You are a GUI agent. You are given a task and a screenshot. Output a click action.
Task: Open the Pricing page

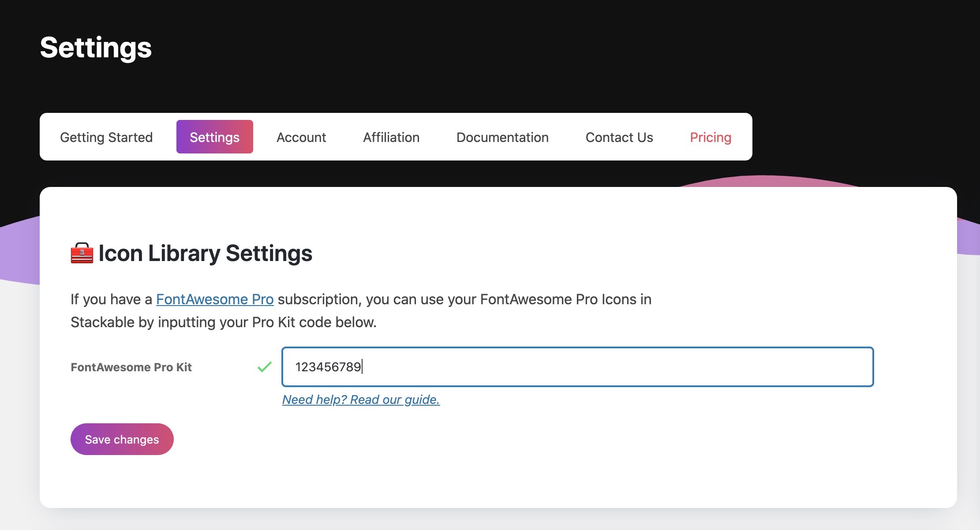(710, 137)
